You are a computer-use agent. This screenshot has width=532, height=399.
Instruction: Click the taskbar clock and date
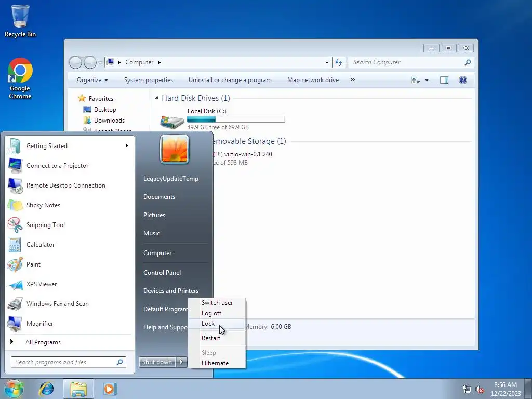coord(506,389)
